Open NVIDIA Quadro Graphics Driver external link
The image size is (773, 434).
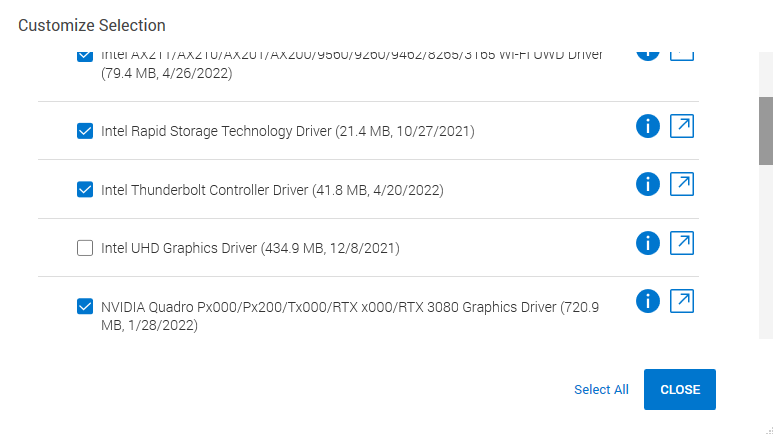click(681, 301)
